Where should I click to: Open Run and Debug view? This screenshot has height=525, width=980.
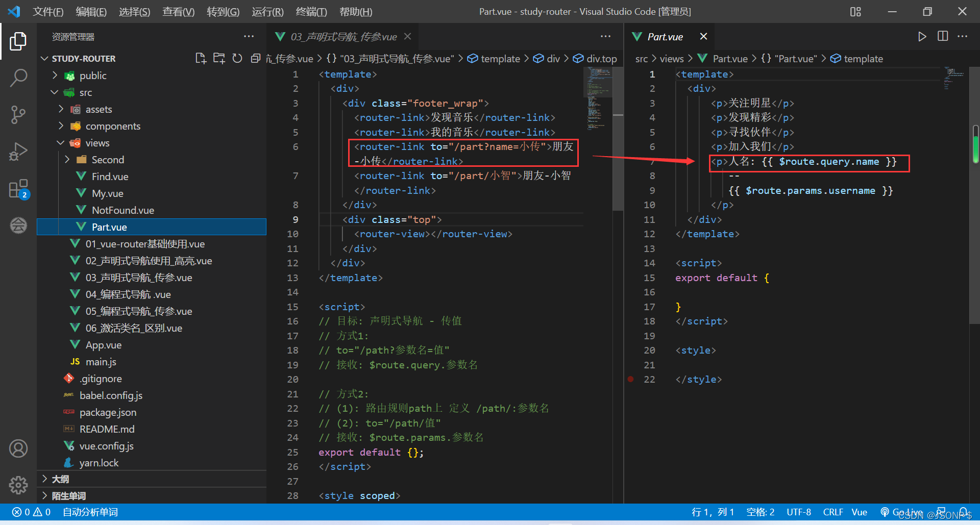pos(18,152)
